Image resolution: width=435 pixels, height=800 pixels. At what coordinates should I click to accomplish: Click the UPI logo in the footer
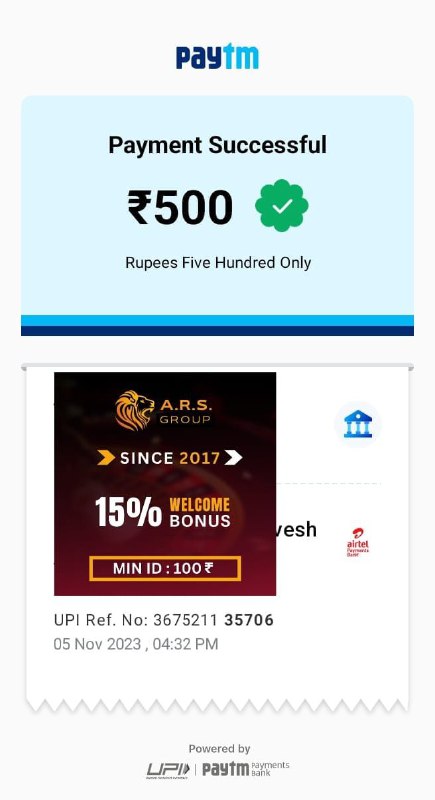[168, 770]
